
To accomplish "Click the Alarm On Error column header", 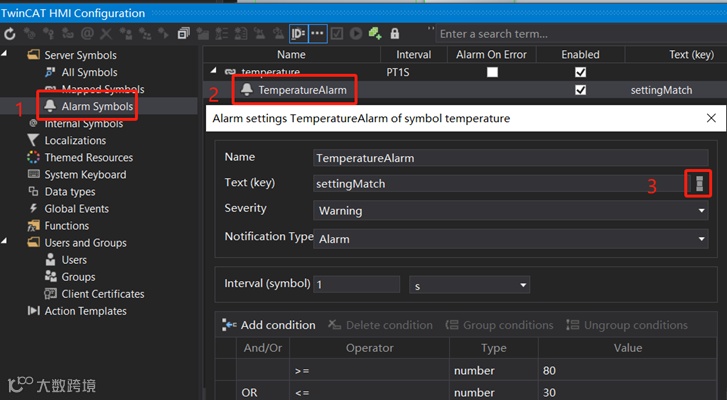I will 491,55.
